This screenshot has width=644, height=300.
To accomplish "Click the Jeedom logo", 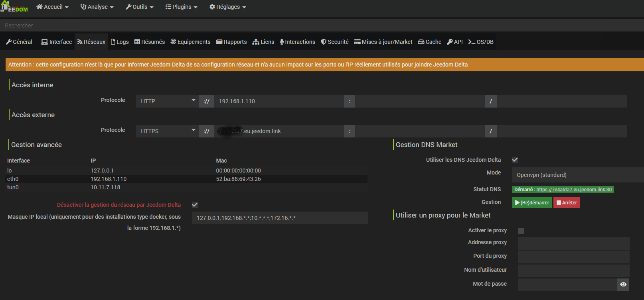I will tap(14, 7).
